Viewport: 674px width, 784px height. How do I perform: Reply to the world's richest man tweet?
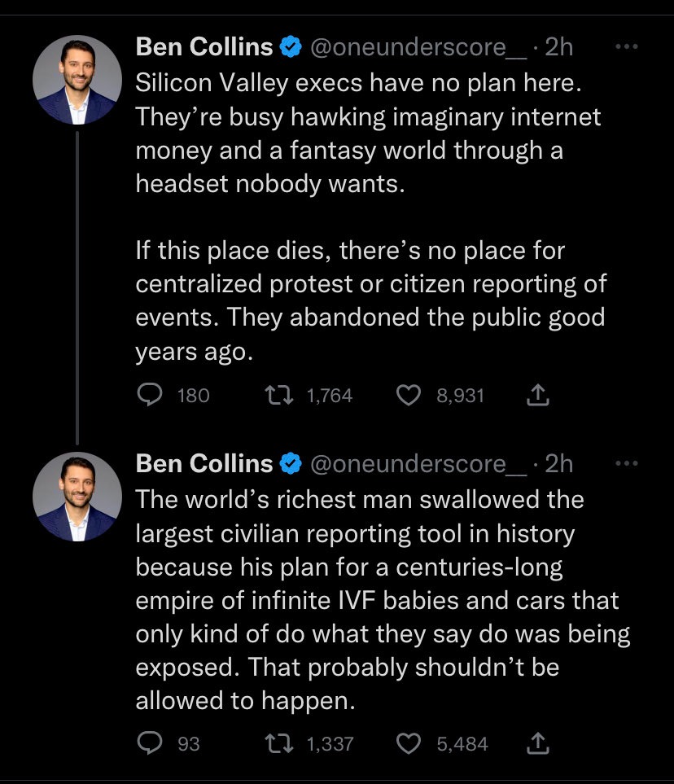(149, 743)
